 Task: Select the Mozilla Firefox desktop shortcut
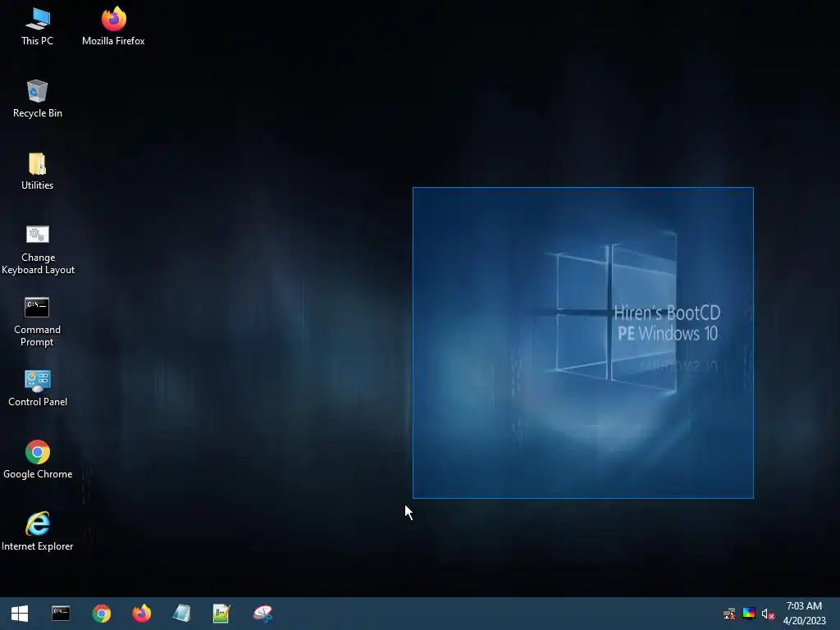tap(113, 27)
